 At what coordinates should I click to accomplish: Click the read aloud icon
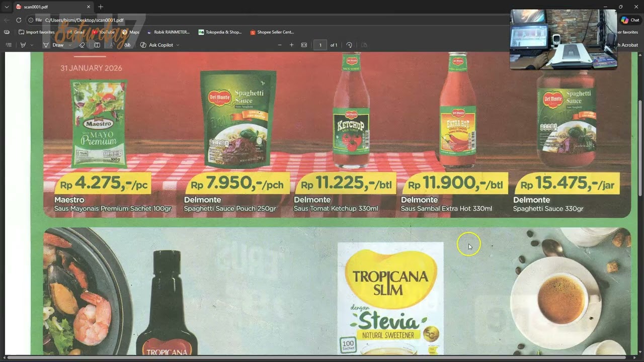pyautogui.click(x=112, y=45)
